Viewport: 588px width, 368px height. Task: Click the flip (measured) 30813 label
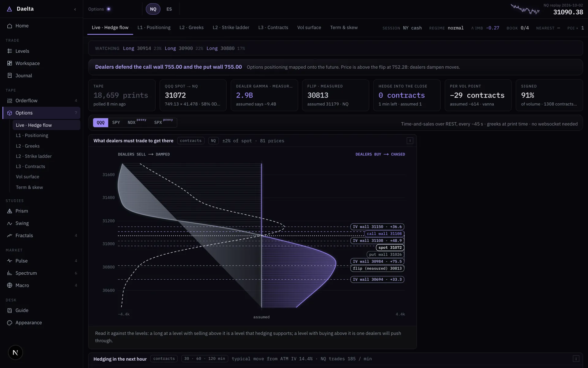(x=377, y=268)
